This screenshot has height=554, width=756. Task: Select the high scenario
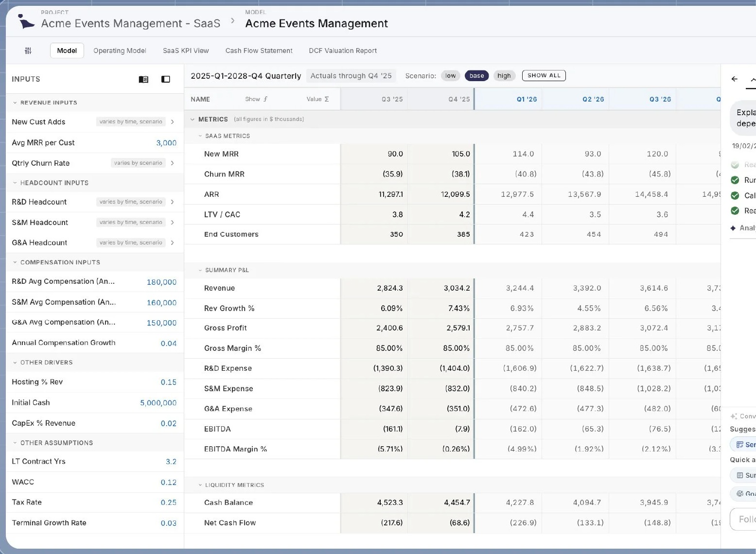pyautogui.click(x=504, y=76)
